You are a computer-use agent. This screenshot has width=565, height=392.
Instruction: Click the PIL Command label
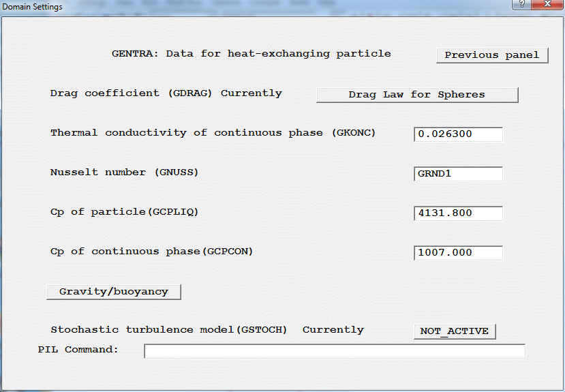click(78, 349)
